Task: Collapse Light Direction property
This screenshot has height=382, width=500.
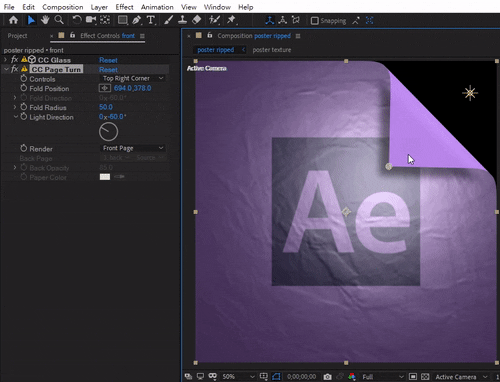Action: point(15,117)
